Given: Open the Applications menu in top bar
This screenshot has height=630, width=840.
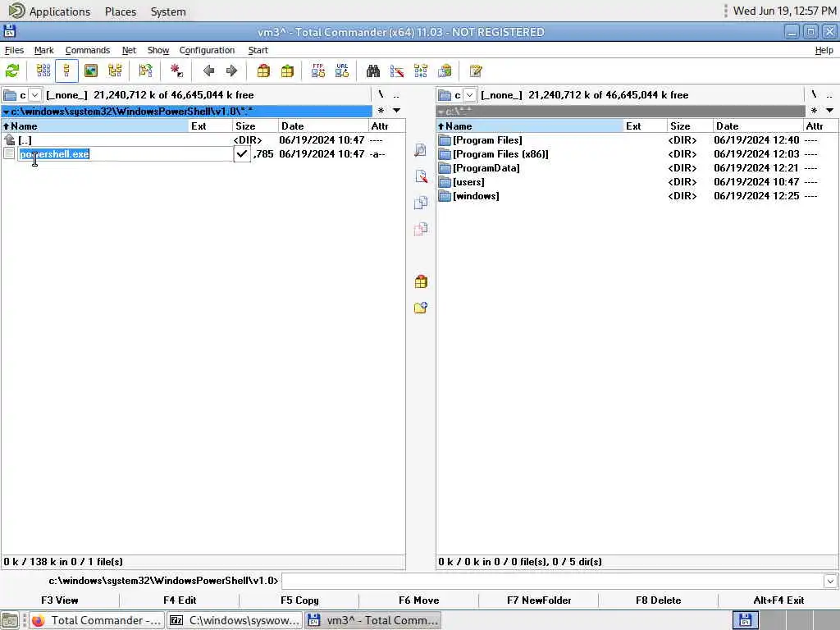Looking at the screenshot, I should (x=59, y=11).
